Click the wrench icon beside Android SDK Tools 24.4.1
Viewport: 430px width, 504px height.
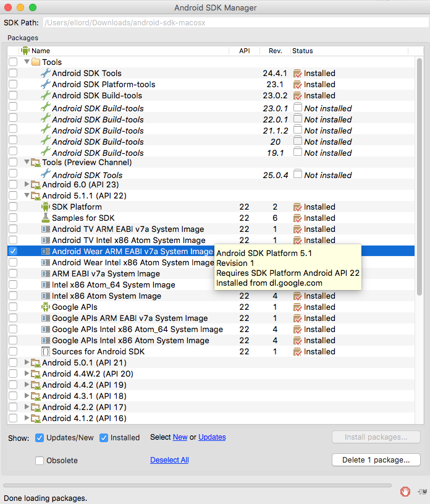(46, 73)
